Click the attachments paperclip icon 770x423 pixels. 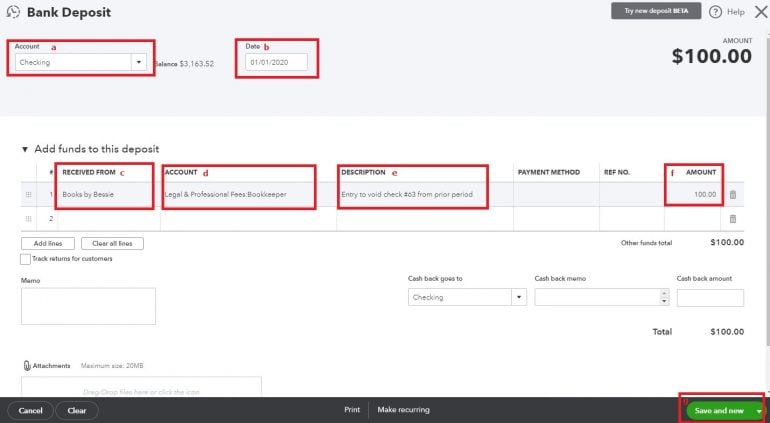pos(27,366)
